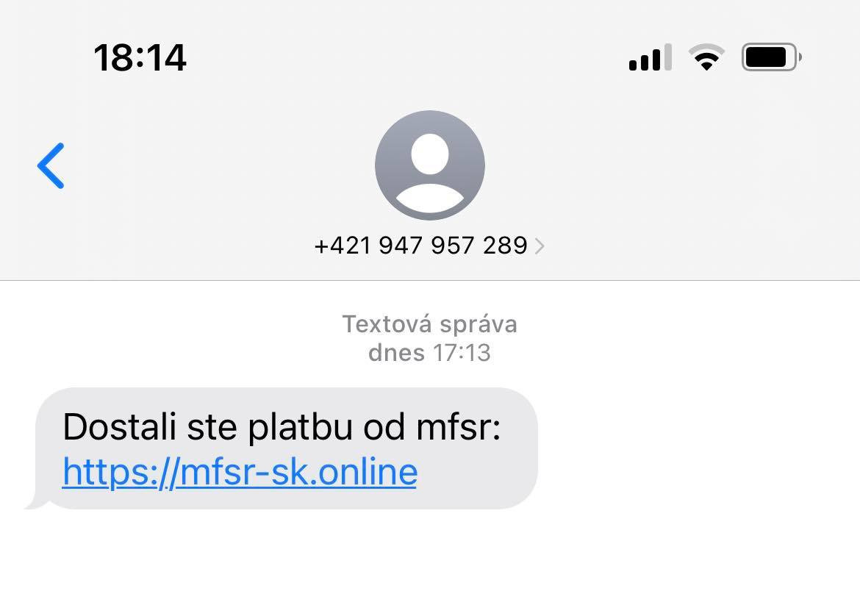Image resolution: width=860 pixels, height=616 pixels.
Task: Tap the battery indicator icon
Action: (772, 57)
